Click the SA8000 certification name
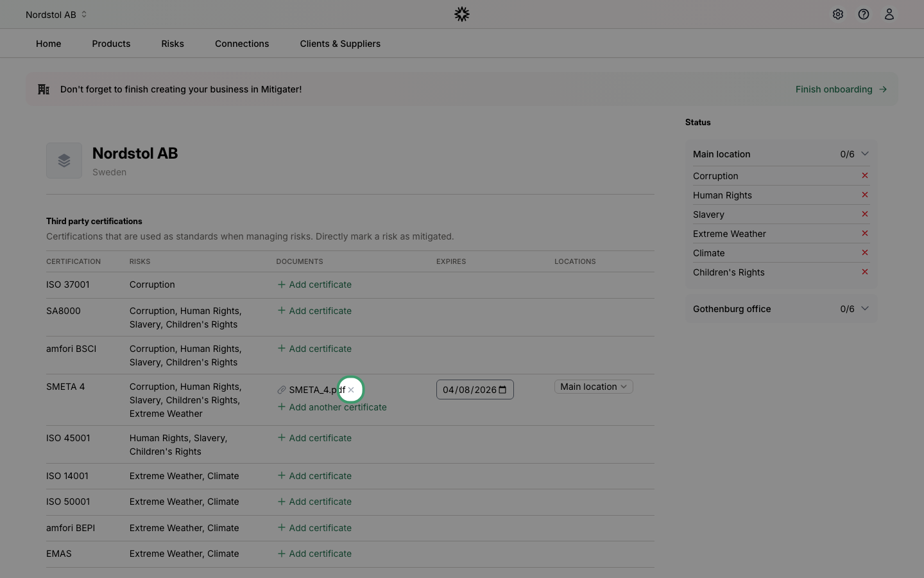Screen dimensions: 924x578 point(64,311)
